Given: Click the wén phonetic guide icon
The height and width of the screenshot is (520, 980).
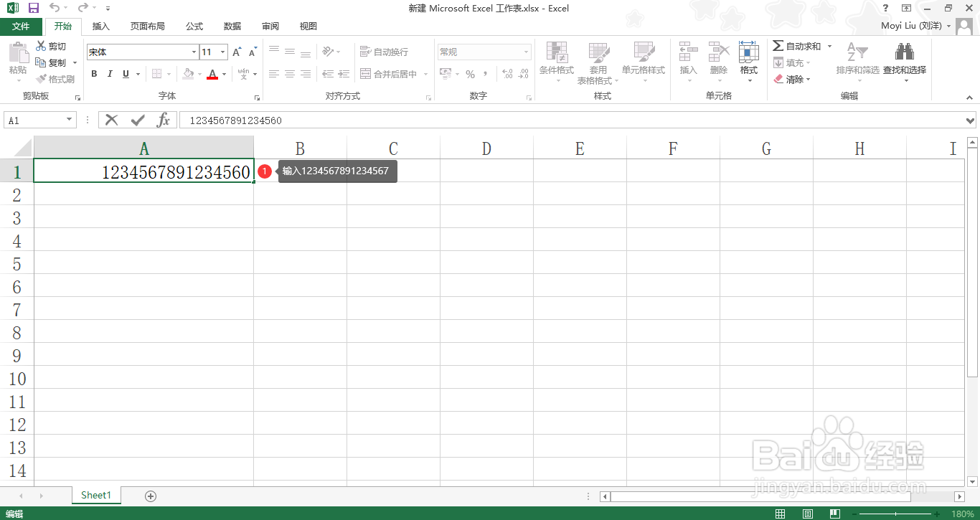Looking at the screenshot, I should click(244, 74).
